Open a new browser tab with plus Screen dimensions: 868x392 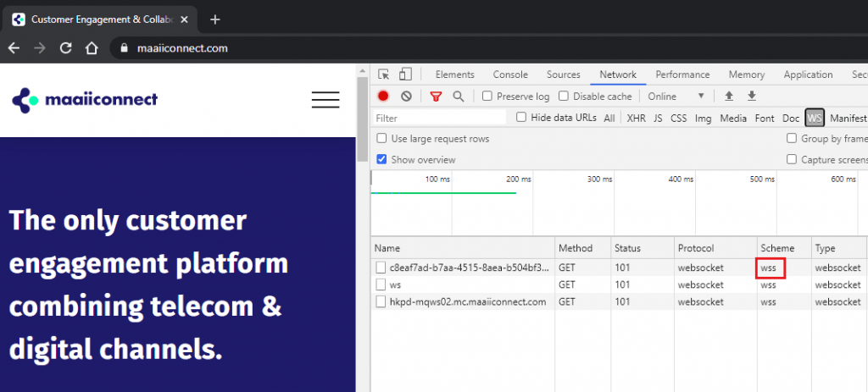pos(215,19)
